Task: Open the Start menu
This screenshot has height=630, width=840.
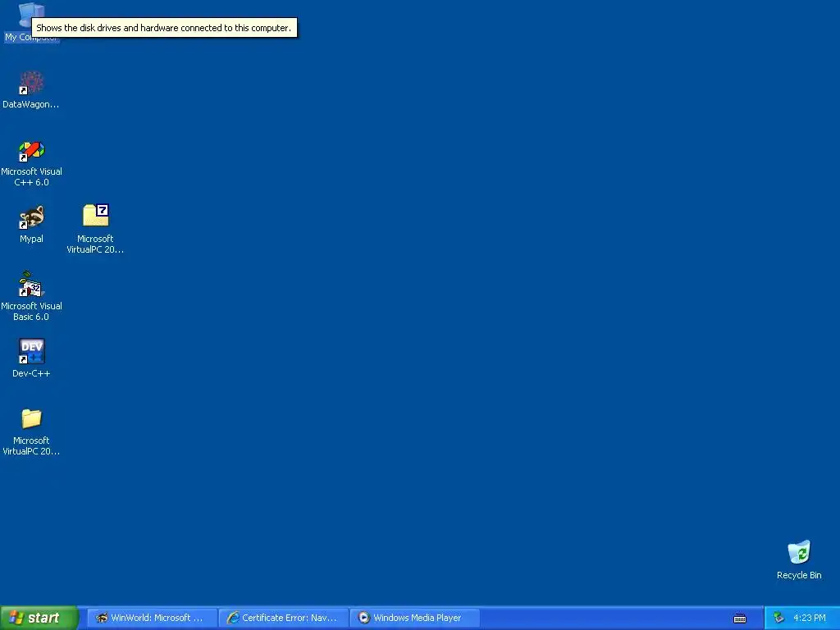Action: (x=39, y=618)
